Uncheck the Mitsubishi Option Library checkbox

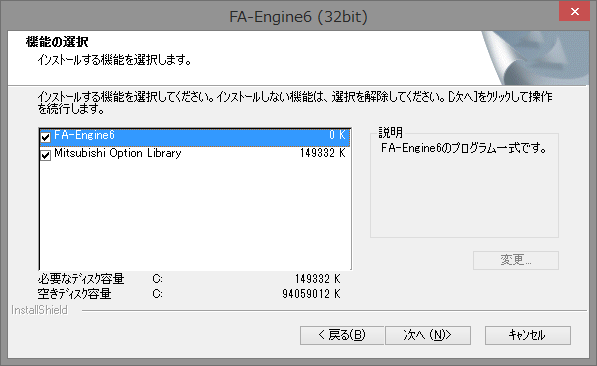[45, 155]
